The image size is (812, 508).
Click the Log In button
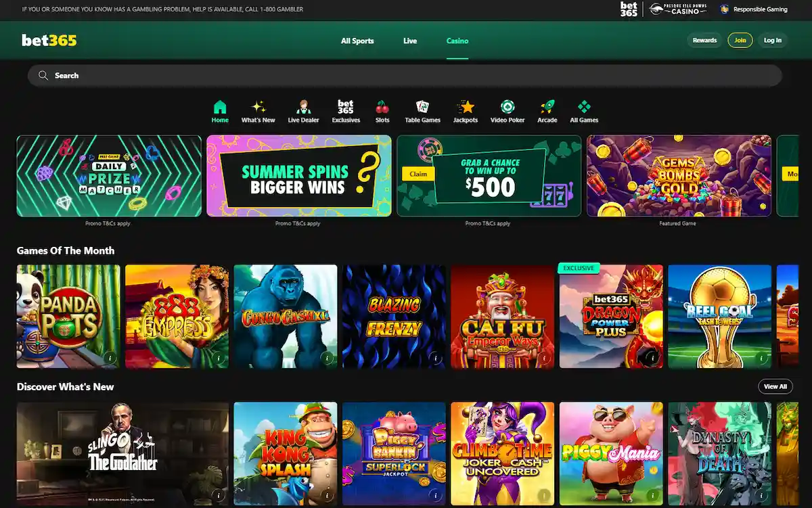click(x=773, y=41)
